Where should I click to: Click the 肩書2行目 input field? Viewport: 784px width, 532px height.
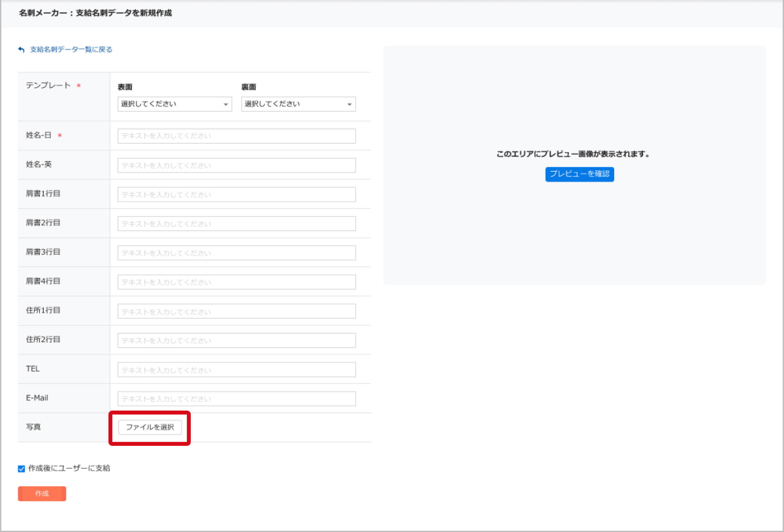click(236, 224)
